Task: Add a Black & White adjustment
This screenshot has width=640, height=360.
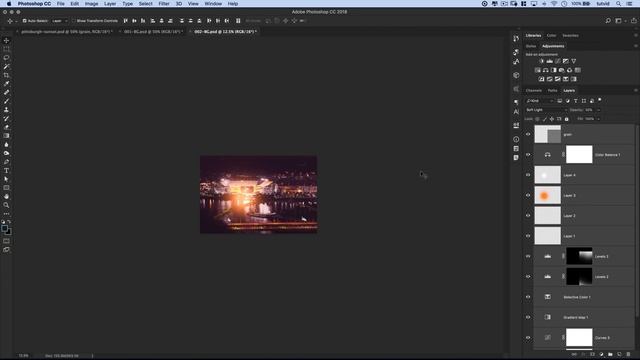Action: pyautogui.click(x=553, y=70)
